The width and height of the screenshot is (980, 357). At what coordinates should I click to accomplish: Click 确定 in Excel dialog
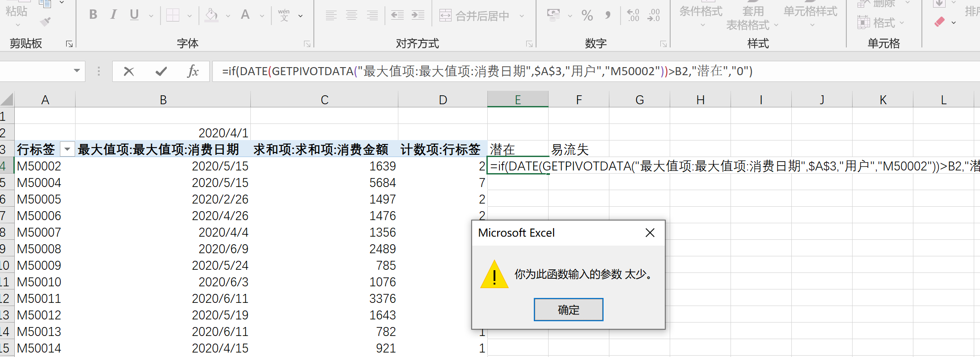click(x=568, y=310)
